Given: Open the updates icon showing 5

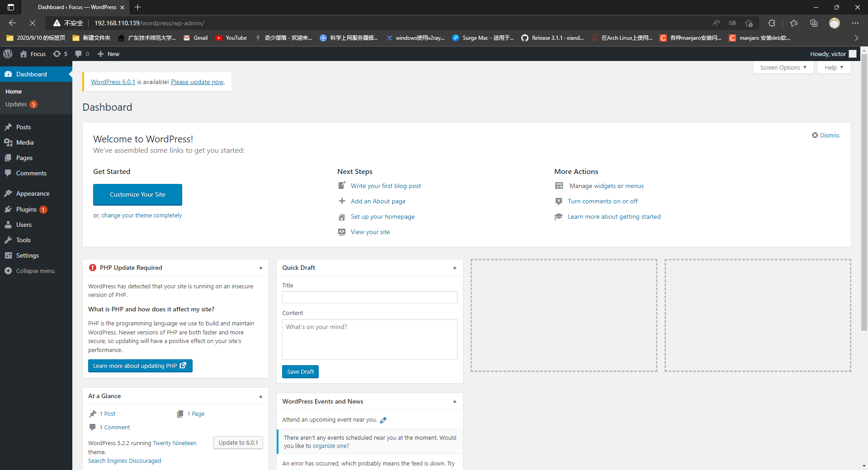Looking at the screenshot, I should 57,54.
